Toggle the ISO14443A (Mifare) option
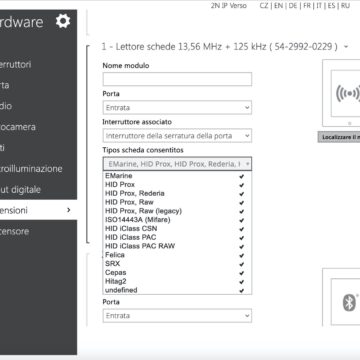 coord(177,220)
